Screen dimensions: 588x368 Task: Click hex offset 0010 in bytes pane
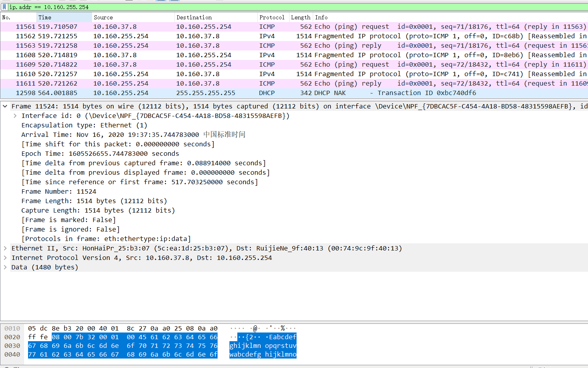click(x=12, y=328)
